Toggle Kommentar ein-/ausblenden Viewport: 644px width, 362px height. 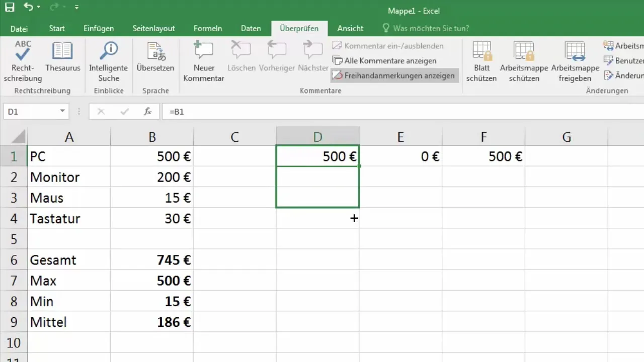pos(388,46)
